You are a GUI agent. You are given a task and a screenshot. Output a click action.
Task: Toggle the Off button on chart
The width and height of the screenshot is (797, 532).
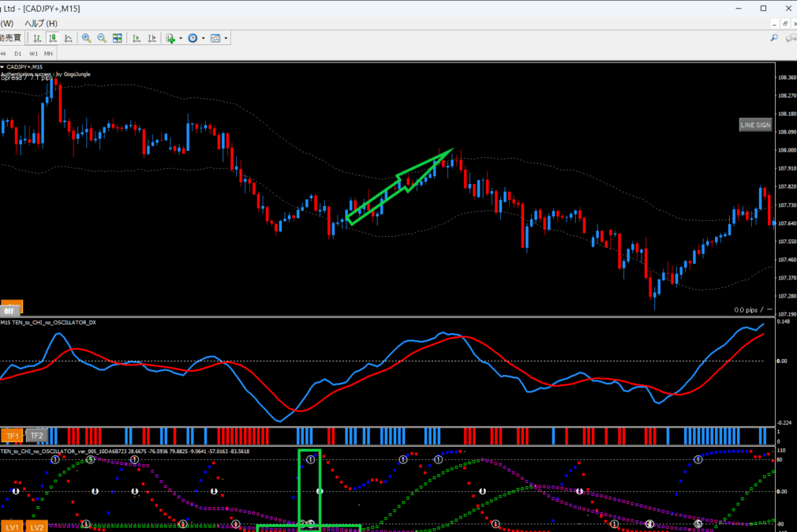[x=11, y=309]
